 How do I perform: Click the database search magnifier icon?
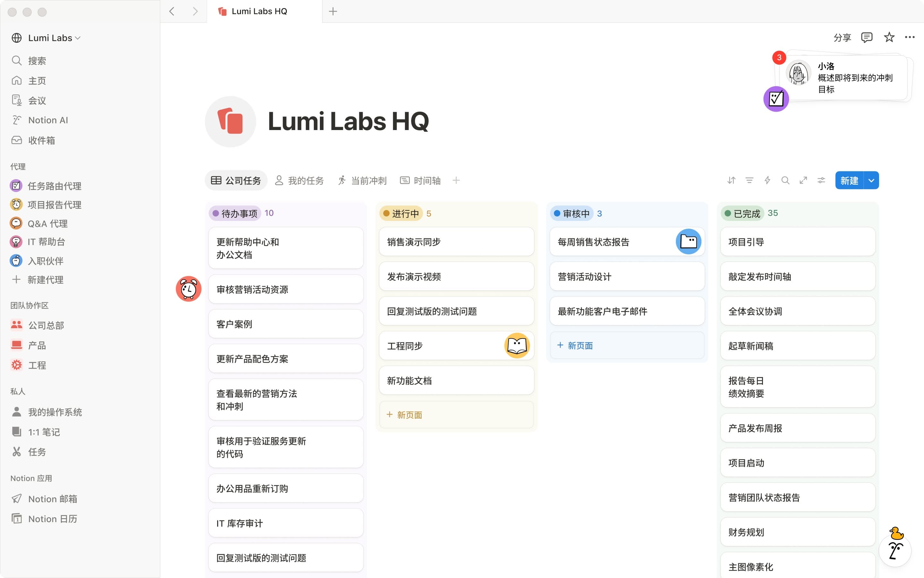785,180
